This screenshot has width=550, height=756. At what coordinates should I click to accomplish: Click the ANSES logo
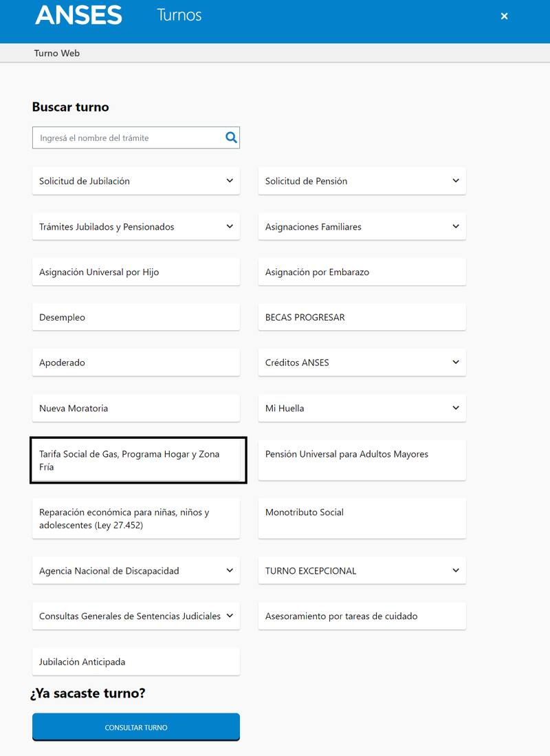(78, 15)
